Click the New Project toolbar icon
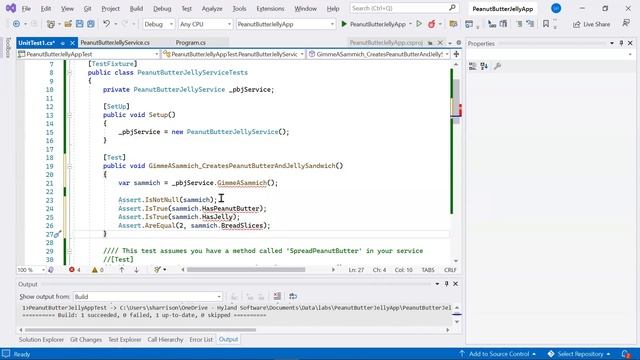This screenshot has width=640, height=360. pyautogui.click(x=51, y=24)
